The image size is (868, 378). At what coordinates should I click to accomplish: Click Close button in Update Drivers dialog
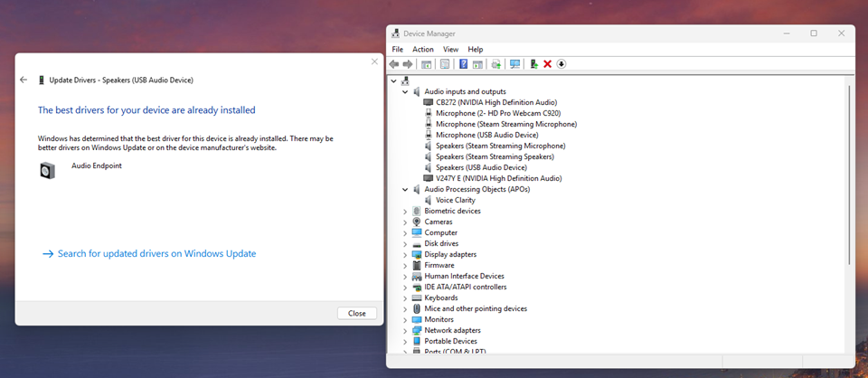coord(357,313)
